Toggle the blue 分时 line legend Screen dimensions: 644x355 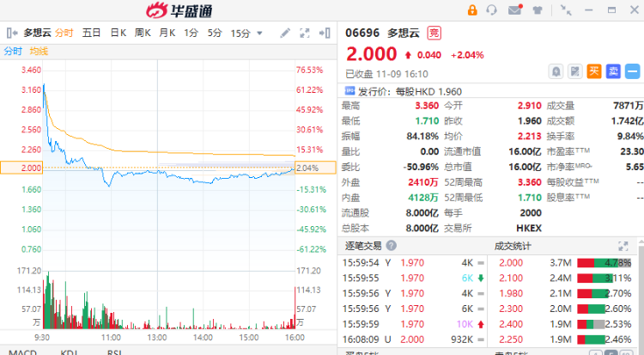click(x=13, y=51)
